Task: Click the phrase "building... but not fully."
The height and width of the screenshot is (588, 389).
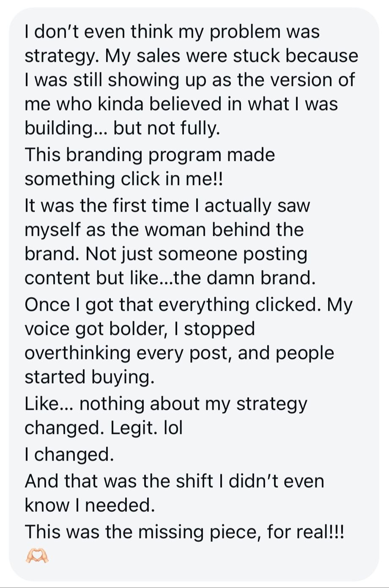Action: [123, 128]
